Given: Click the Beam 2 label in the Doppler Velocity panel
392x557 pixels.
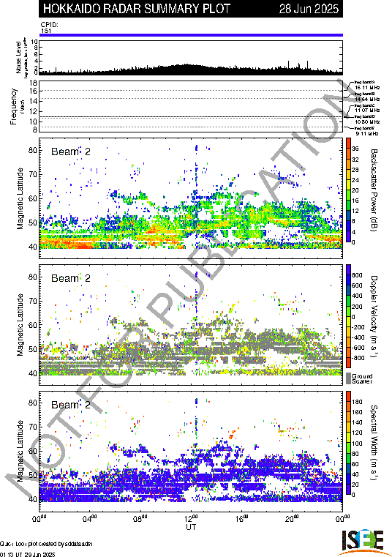Looking at the screenshot, I should click(x=71, y=278).
